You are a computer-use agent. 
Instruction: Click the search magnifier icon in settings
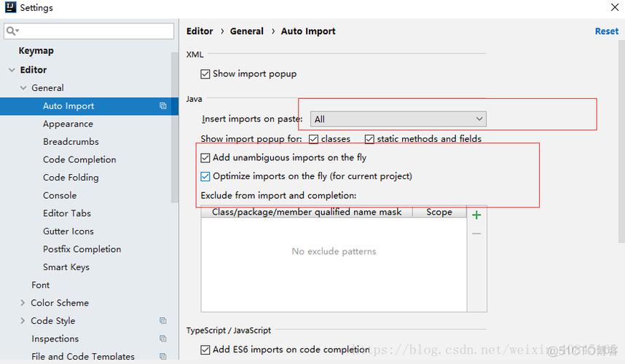click(x=12, y=31)
